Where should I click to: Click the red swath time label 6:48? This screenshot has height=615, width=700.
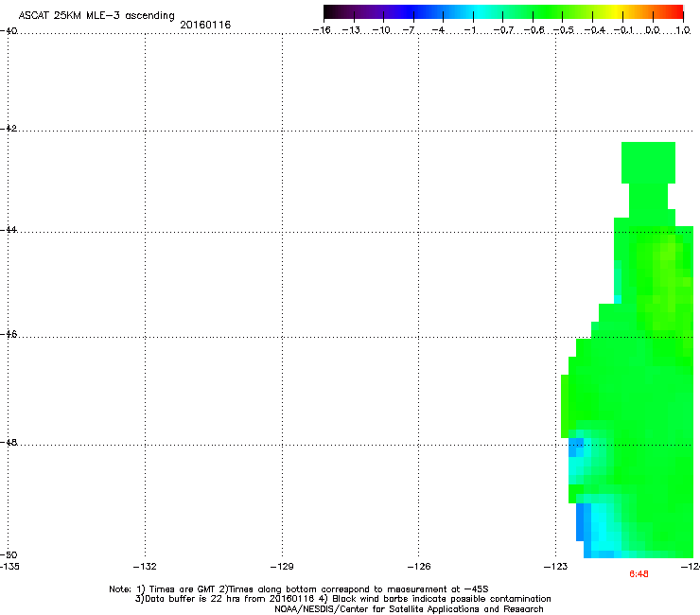click(x=639, y=574)
